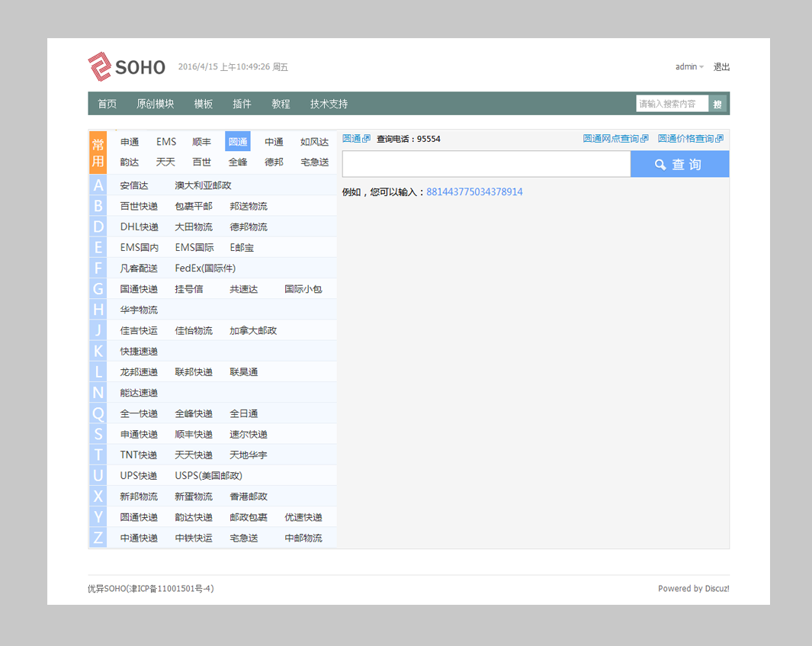Click the 常用 orange label

[x=98, y=153]
